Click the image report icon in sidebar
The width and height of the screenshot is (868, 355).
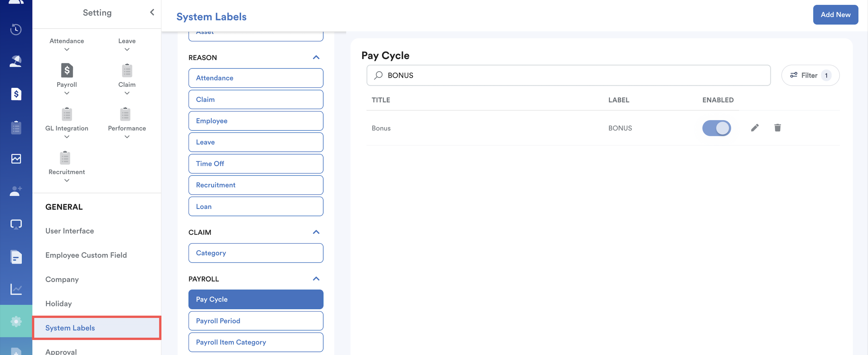pos(16,159)
